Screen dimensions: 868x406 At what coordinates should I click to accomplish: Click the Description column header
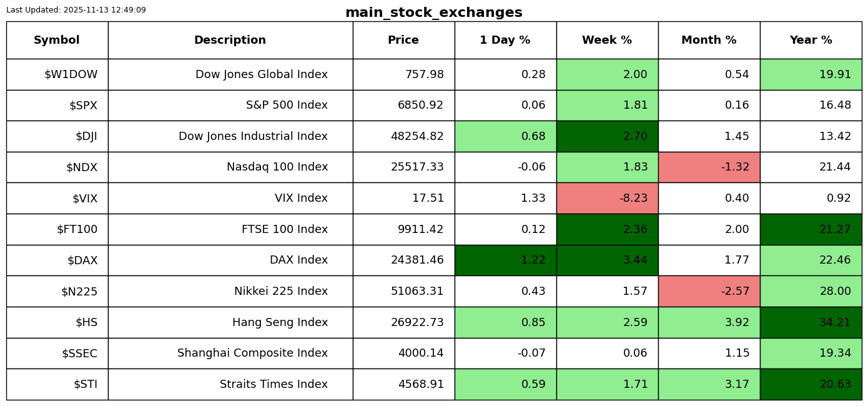tap(230, 41)
